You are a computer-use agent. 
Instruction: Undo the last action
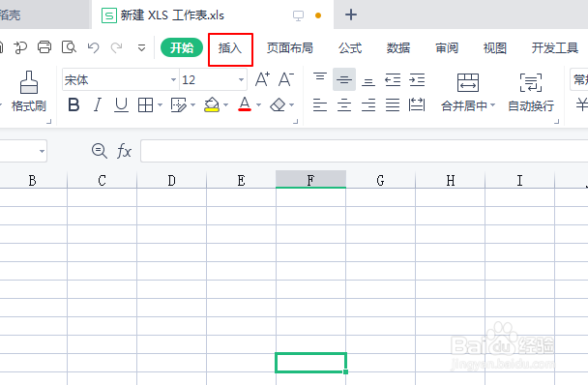93,47
